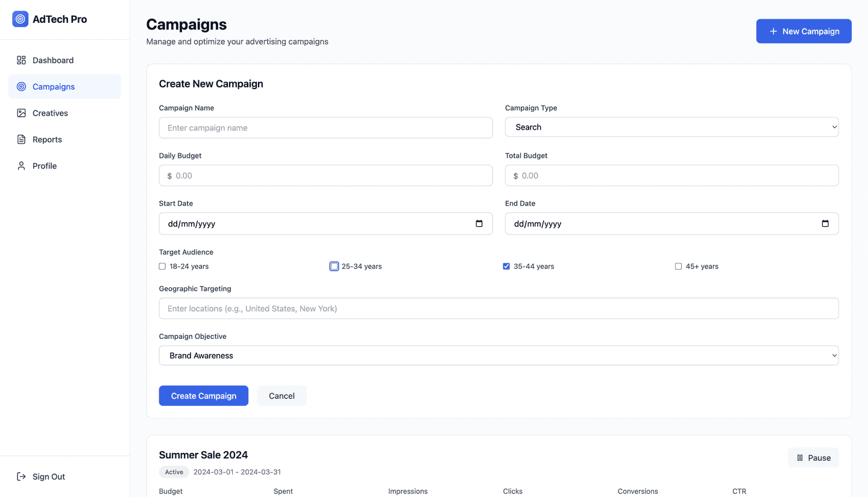This screenshot has height=497, width=868.
Task: Open the Campaign Objective dropdown
Action: [498, 355]
